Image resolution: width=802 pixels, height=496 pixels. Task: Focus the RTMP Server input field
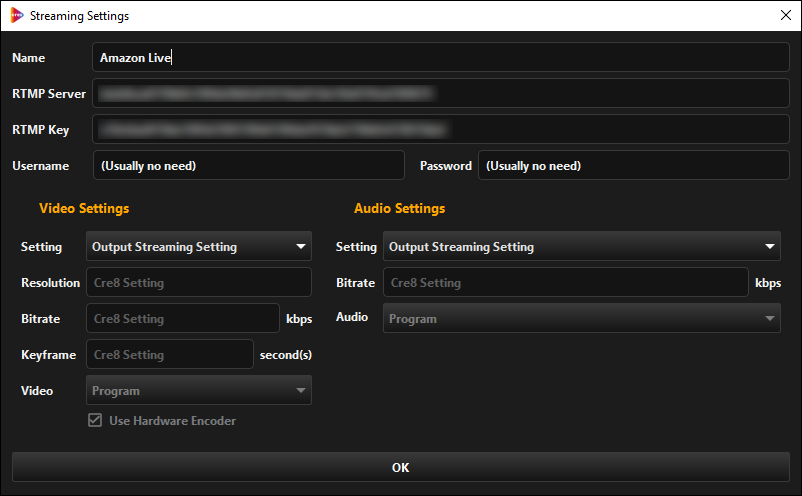tap(441, 93)
